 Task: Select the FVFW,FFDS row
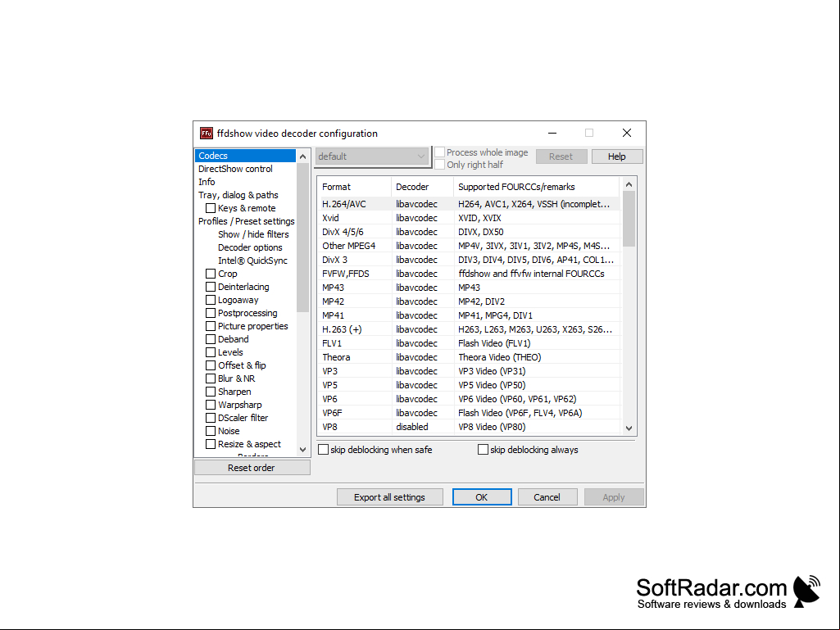tap(469, 274)
